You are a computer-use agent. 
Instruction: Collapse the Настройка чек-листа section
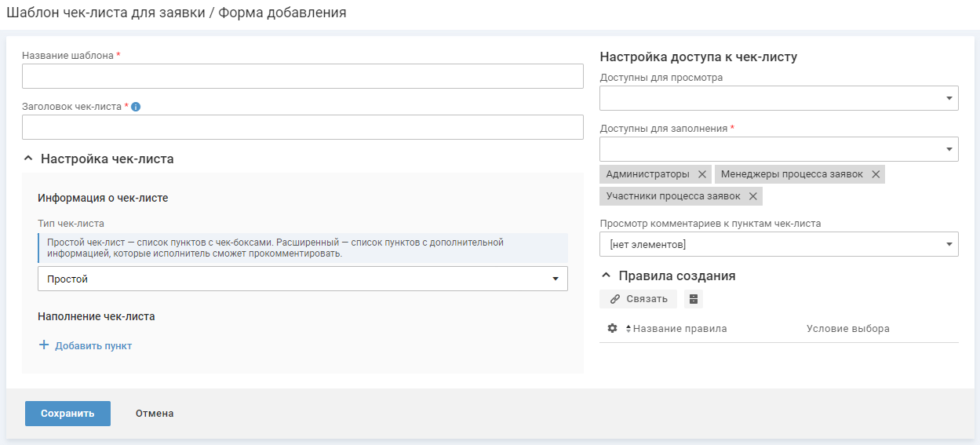[29, 159]
